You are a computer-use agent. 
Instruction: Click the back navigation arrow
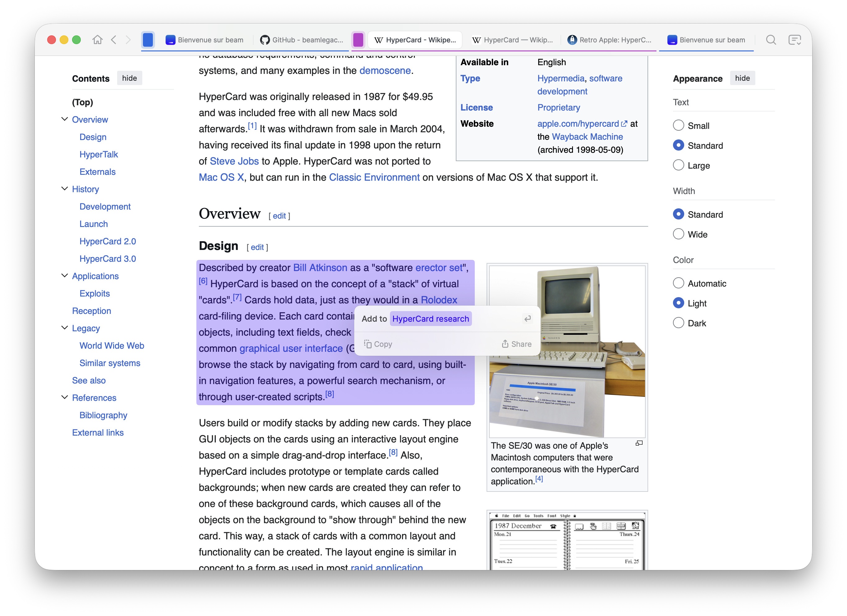(x=113, y=39)
